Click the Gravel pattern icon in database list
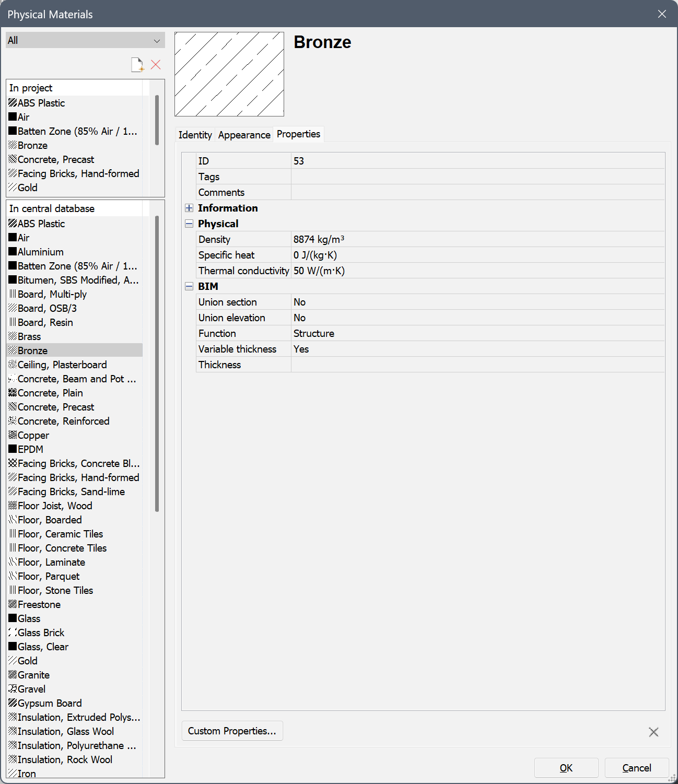The image size is (678, 784). click(x=13, y=689)
